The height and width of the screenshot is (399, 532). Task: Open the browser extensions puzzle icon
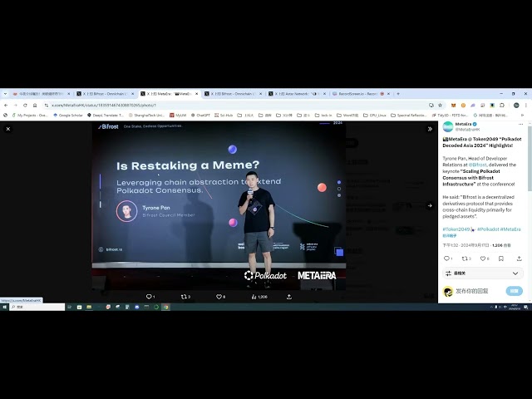[502, 106]
